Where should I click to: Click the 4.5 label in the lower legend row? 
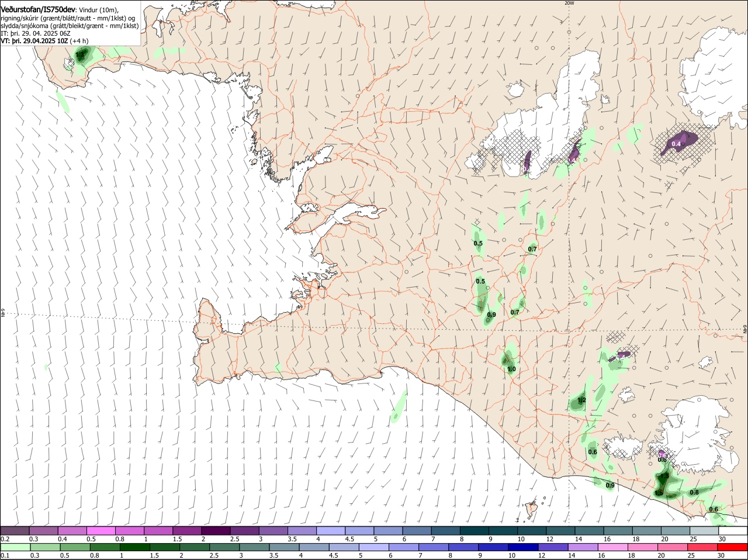point(333,555)
